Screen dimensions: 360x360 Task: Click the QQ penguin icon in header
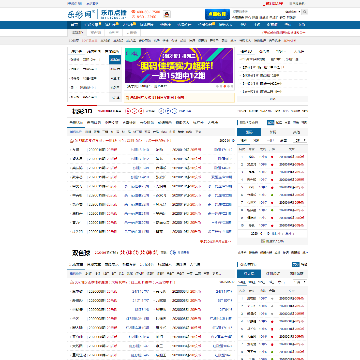[167, 14]
